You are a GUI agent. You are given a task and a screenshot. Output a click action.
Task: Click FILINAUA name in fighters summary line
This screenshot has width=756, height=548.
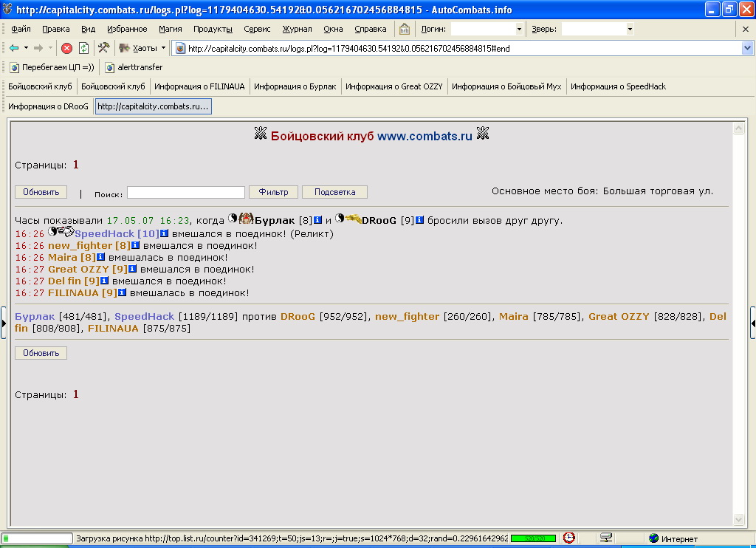(x=113, y=329)
